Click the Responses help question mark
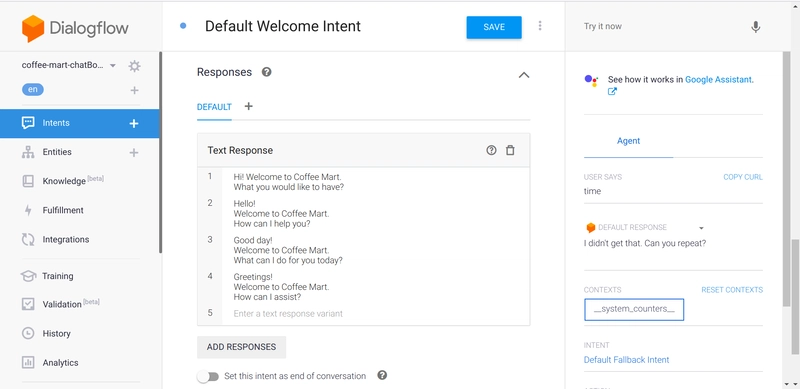This screenshot has height=389, width=800. click(x=266, y=72)
